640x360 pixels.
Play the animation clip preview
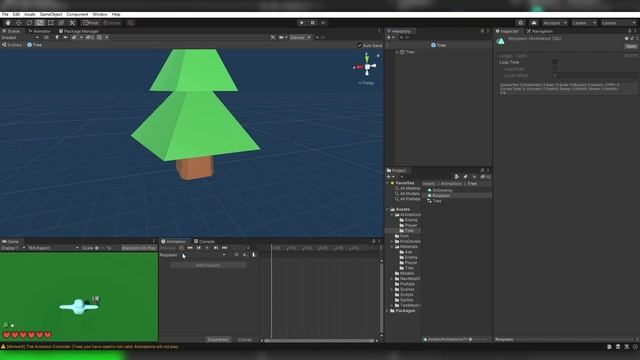click(207, 248)
